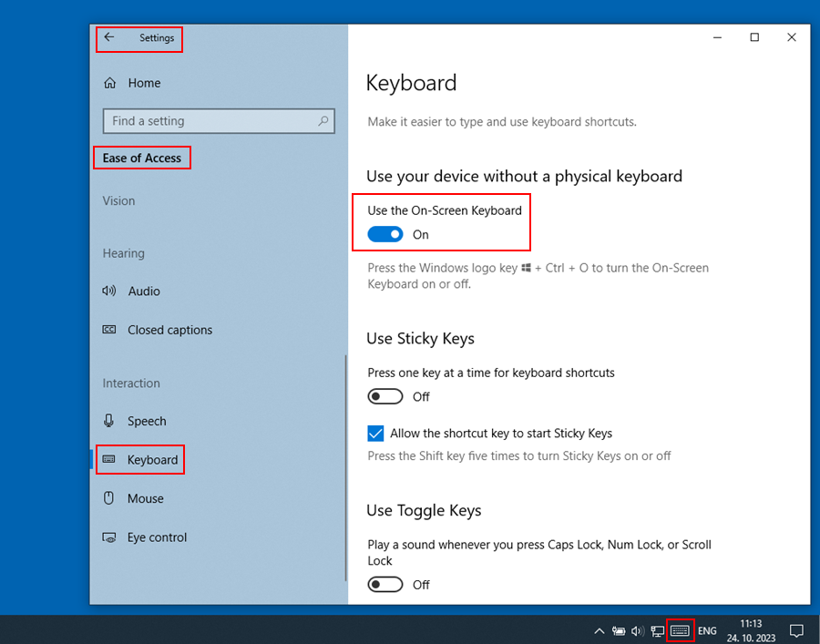The height and width of the screenshot is (644, 820).
Task: Maximize the Settings window
Action: (754, 37)
